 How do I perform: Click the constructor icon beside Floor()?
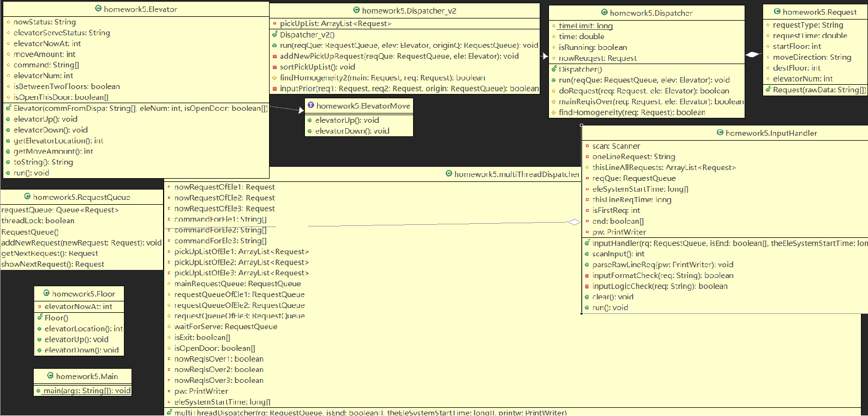coord(40,318)
